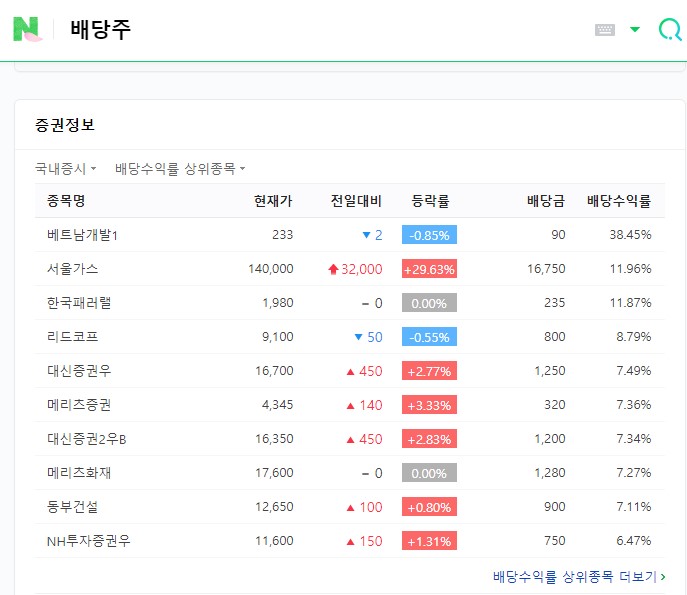Click the +2.83% change badge
The height and width of the screenshot is (595, 687).
tap(429, 439)
